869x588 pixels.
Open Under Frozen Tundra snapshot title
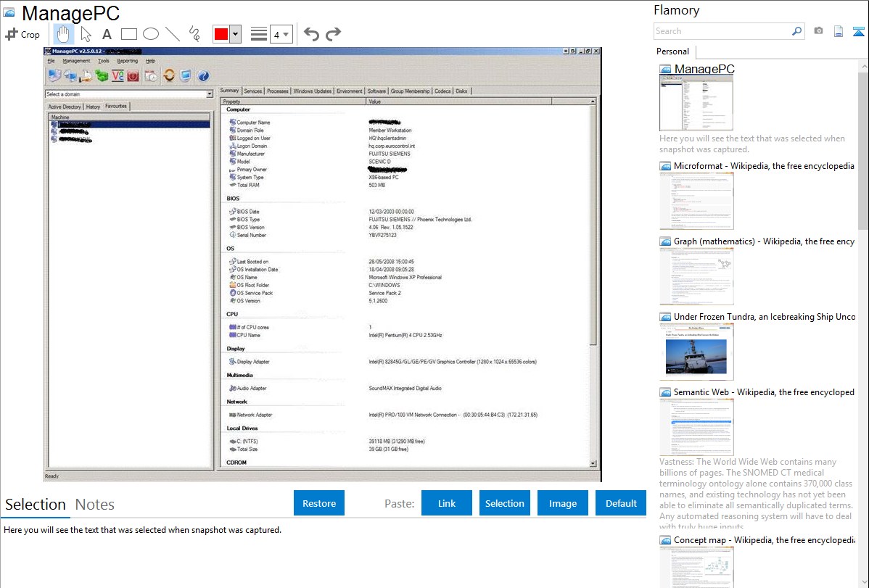(765, 316)
